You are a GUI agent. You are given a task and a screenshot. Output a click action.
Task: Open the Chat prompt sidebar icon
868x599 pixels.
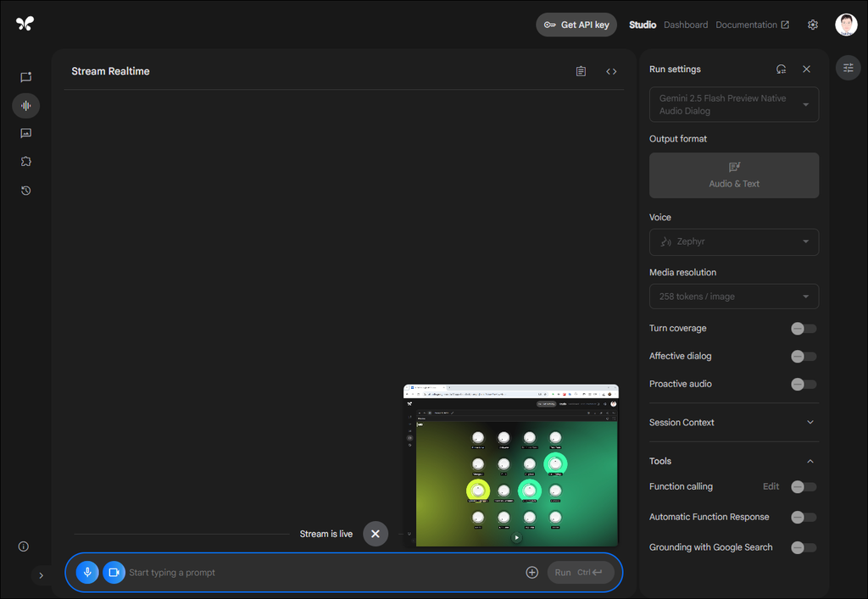(x=26, y=77)
